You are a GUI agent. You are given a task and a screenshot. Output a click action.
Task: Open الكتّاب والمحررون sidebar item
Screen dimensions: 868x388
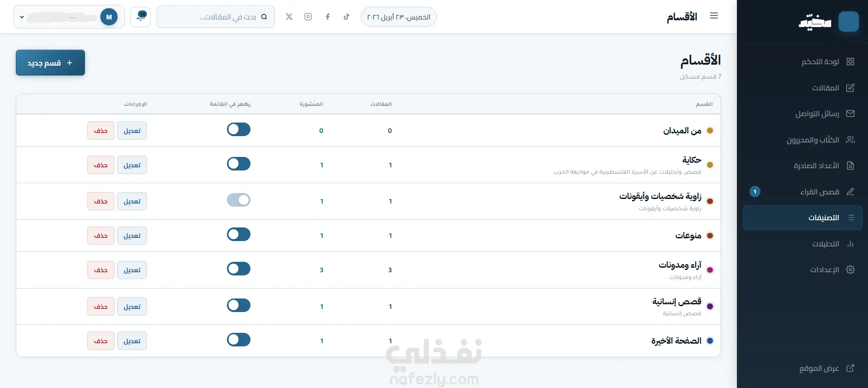[802, 140]
